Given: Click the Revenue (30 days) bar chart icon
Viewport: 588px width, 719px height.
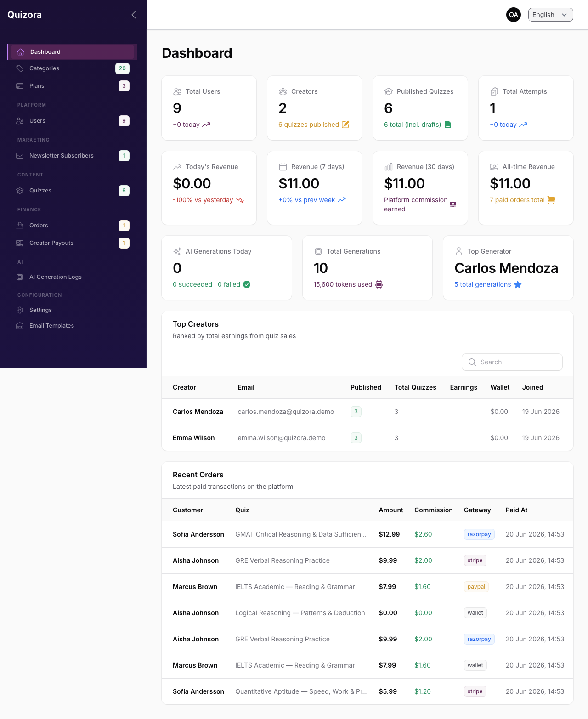Looking at the screenshot, I should coord(389,167).
